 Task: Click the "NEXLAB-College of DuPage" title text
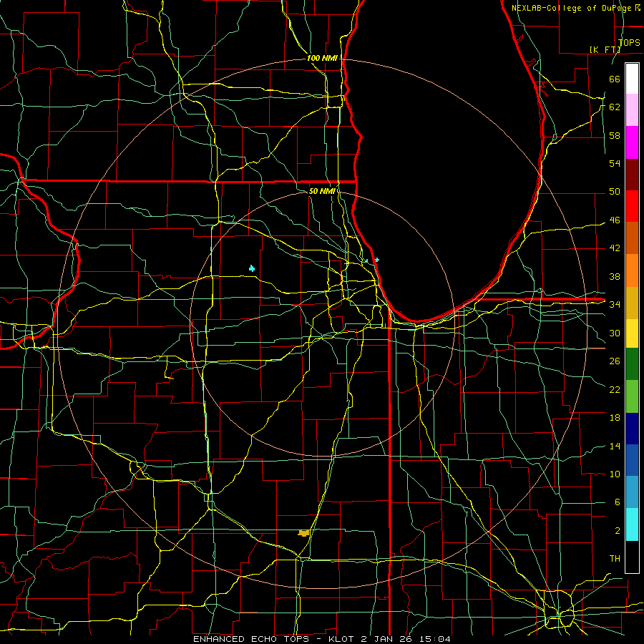coord(572,8)
